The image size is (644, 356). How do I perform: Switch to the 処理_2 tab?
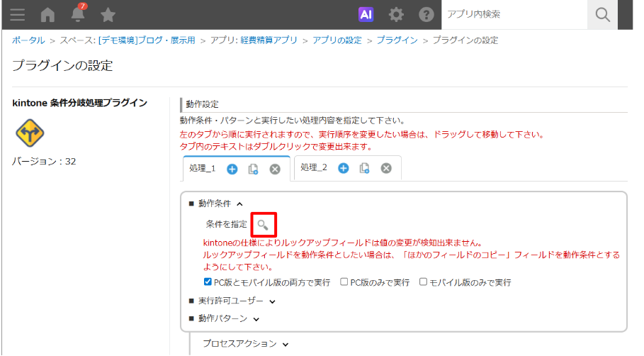314,168
